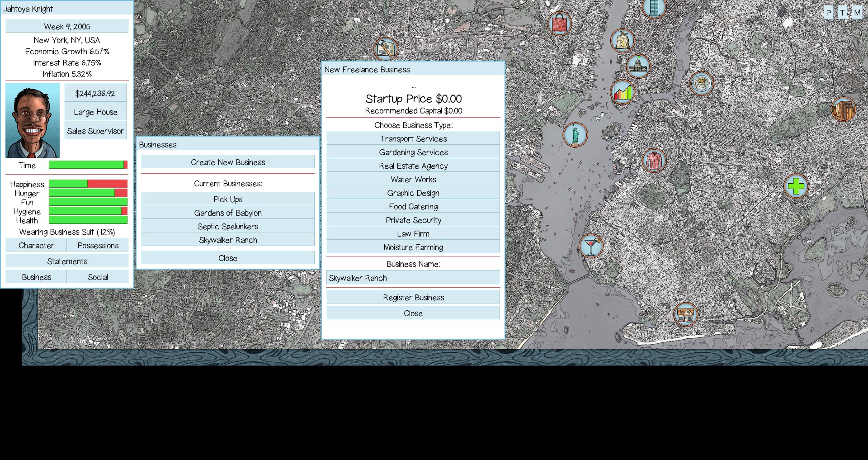The image size is (868, 460).
Task: Click the hammer and book map icon
Action: coord(386,49)
